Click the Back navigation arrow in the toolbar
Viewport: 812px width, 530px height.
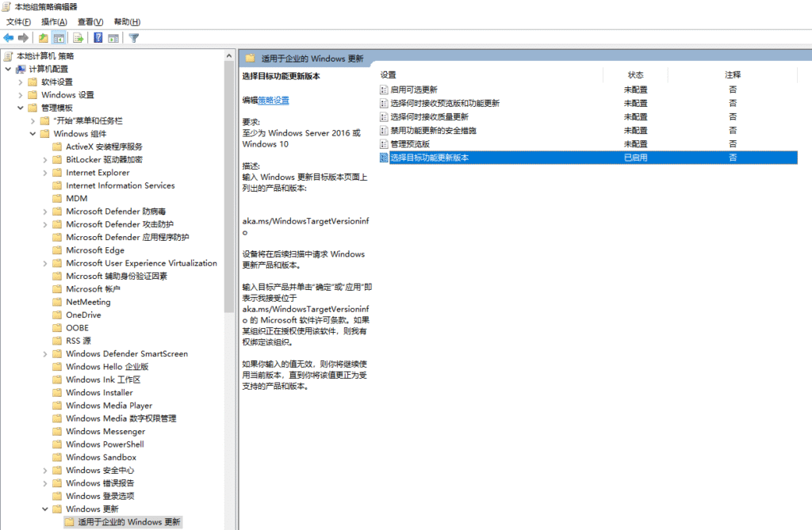(7, 36)
